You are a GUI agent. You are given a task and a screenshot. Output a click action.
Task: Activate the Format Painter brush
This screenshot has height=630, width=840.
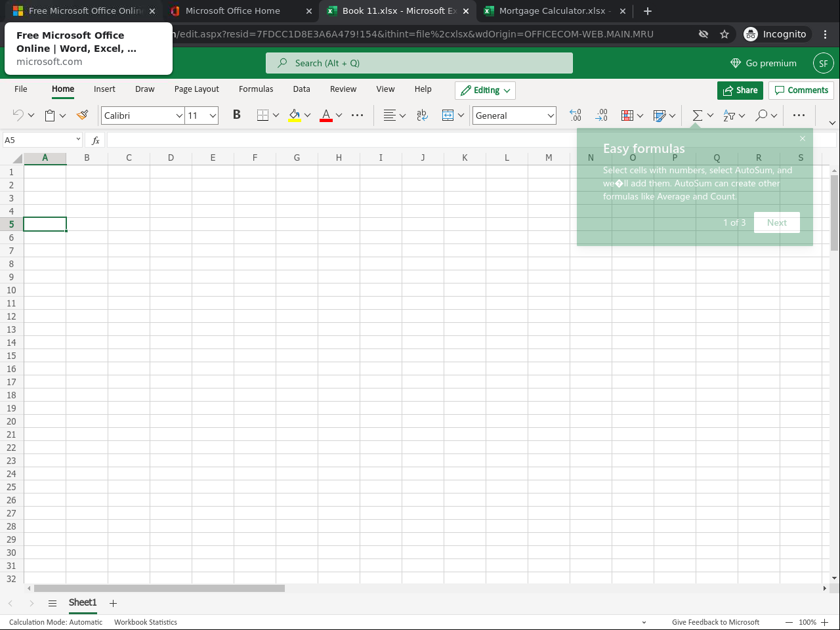pyautogui.click(x=83, y=115)
